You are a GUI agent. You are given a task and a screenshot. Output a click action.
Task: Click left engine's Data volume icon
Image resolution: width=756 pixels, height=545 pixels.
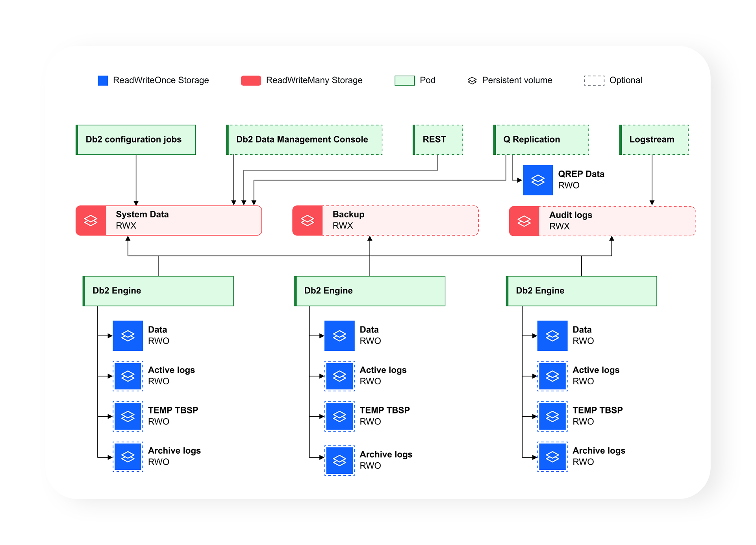128,336
